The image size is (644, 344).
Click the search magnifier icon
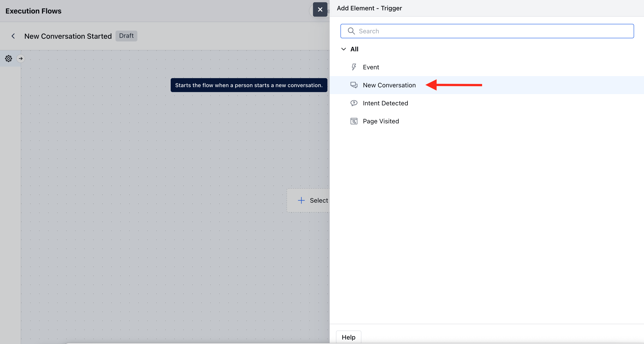pos(351,31)
